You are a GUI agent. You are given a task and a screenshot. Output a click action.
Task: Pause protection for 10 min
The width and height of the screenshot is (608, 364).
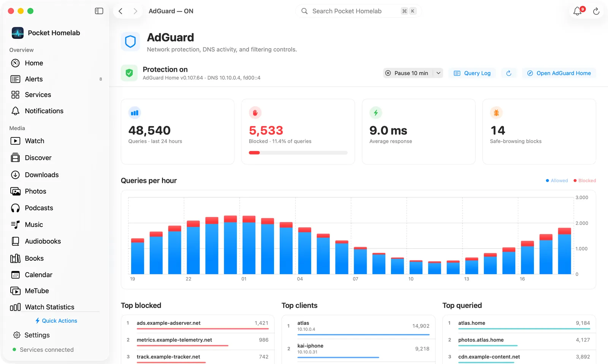tap(408, 73)
